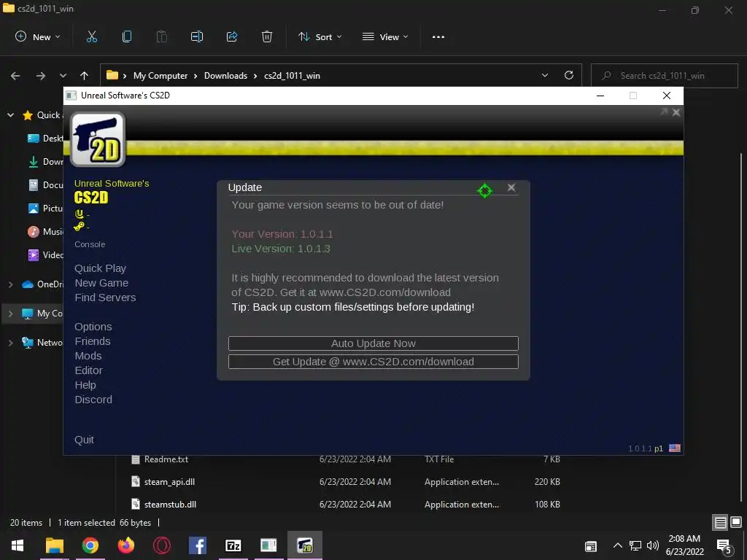Viewport: 747px width, 560px height.
Task: Click the CS2D inner window close X
Action: tap(676, 112)
